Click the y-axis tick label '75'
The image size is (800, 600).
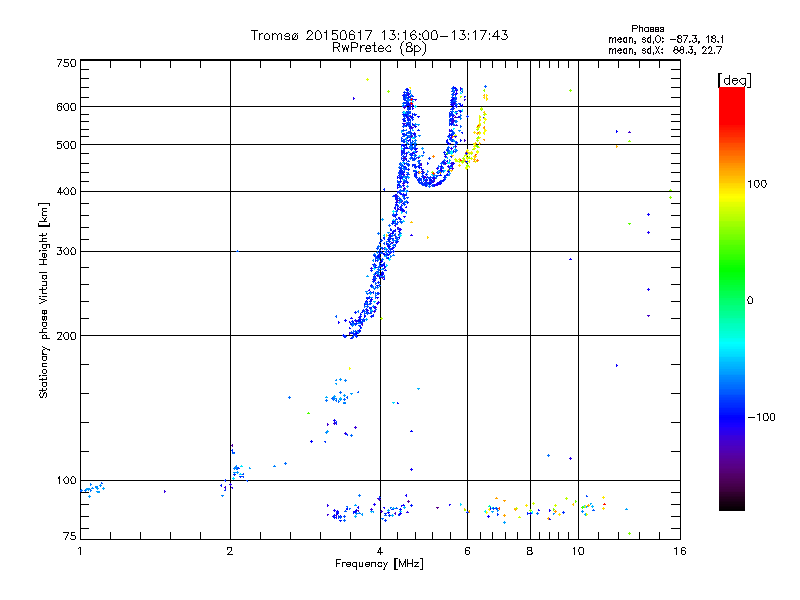point(69,536)
